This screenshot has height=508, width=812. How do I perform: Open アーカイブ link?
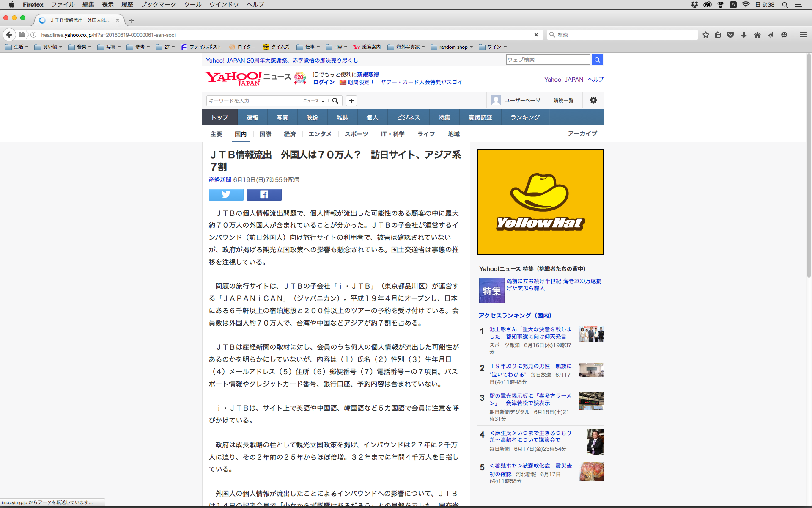[x=582, y=133]
